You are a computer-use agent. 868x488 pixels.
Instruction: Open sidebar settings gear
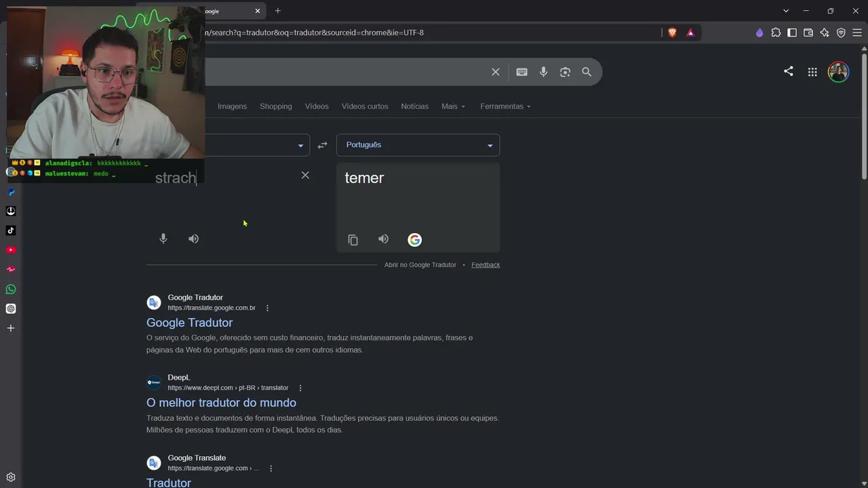click(x=11, y=477)
